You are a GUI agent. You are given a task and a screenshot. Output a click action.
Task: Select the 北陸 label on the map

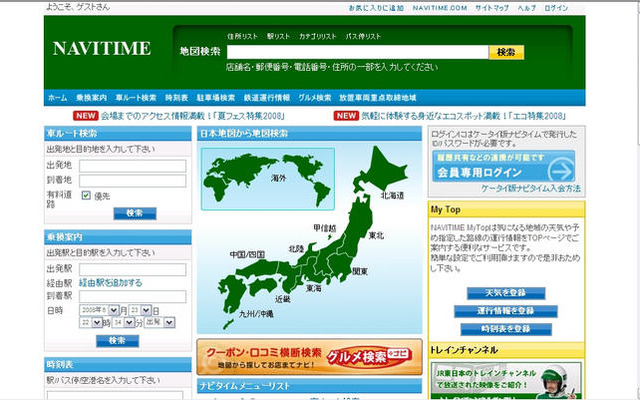pyautogui.click(x=296, y=248)
